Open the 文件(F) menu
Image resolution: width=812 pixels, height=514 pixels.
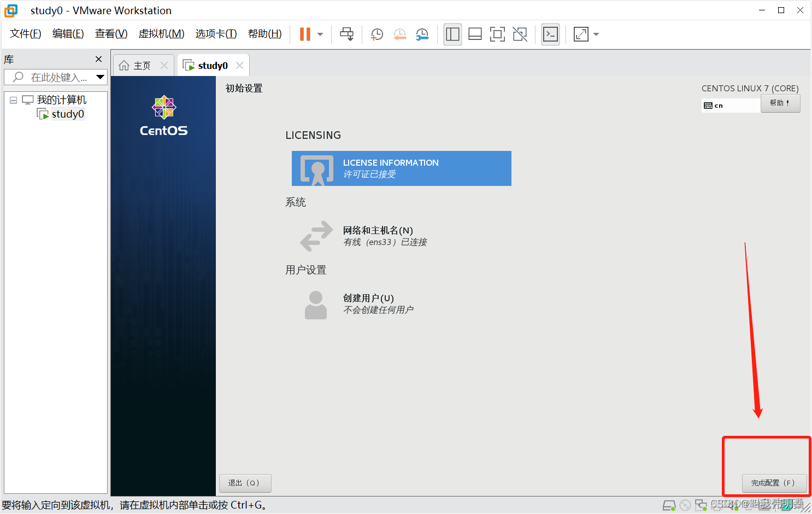pos(26,34)
